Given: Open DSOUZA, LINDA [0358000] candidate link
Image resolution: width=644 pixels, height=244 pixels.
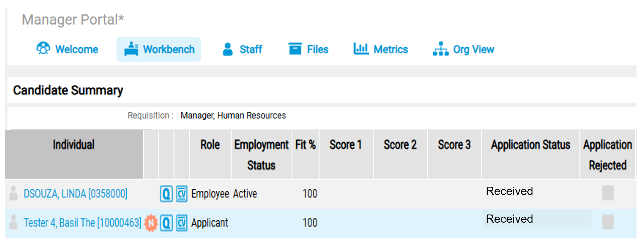Looking at the screenshot, I should click(75, 194).
